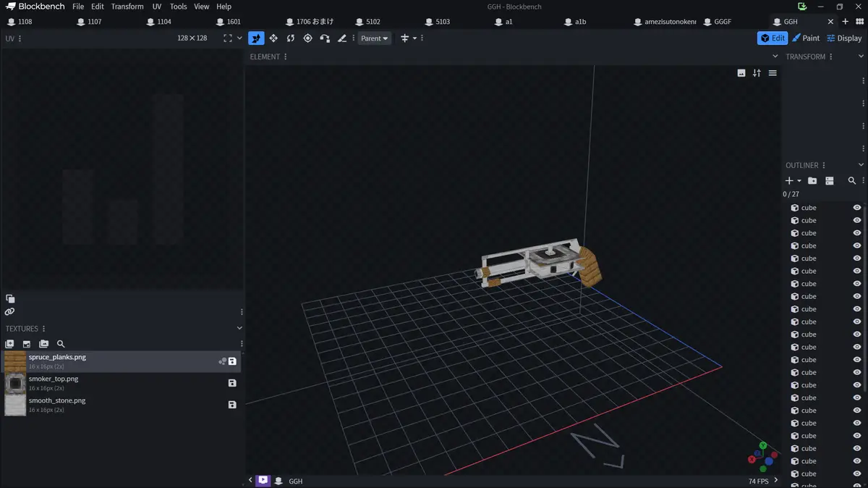Click the Create Texture icon

[x=27, y=344]
